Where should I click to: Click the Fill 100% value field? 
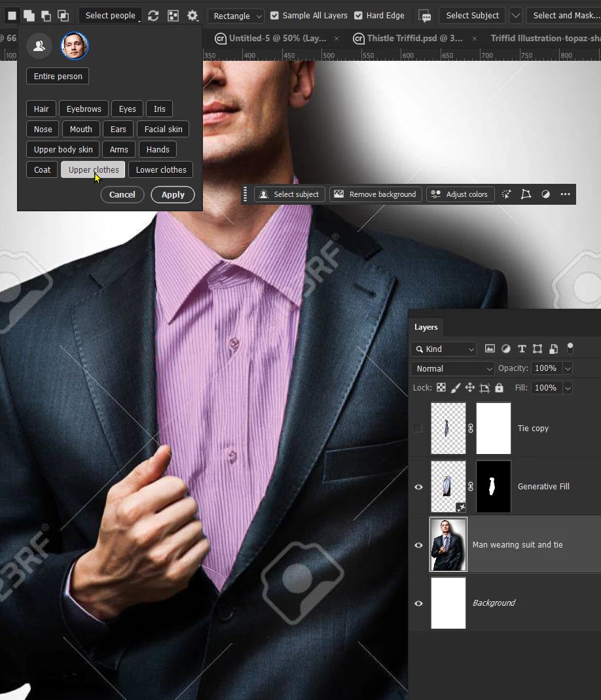(547, 388)
